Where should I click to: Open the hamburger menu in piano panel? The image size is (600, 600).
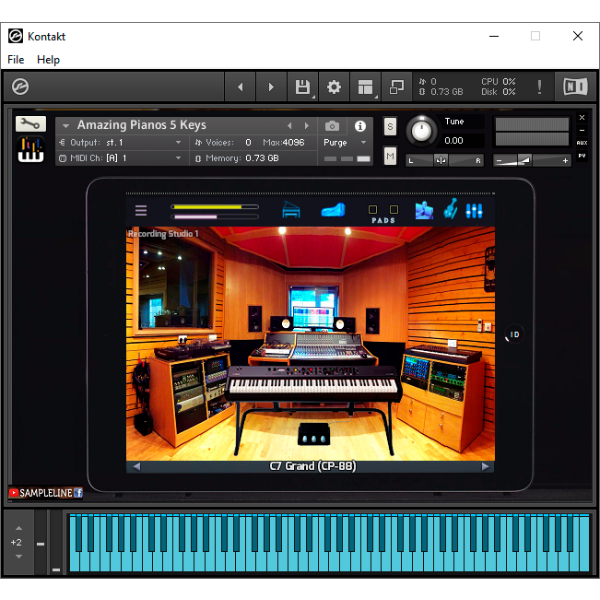click(141, 210)
